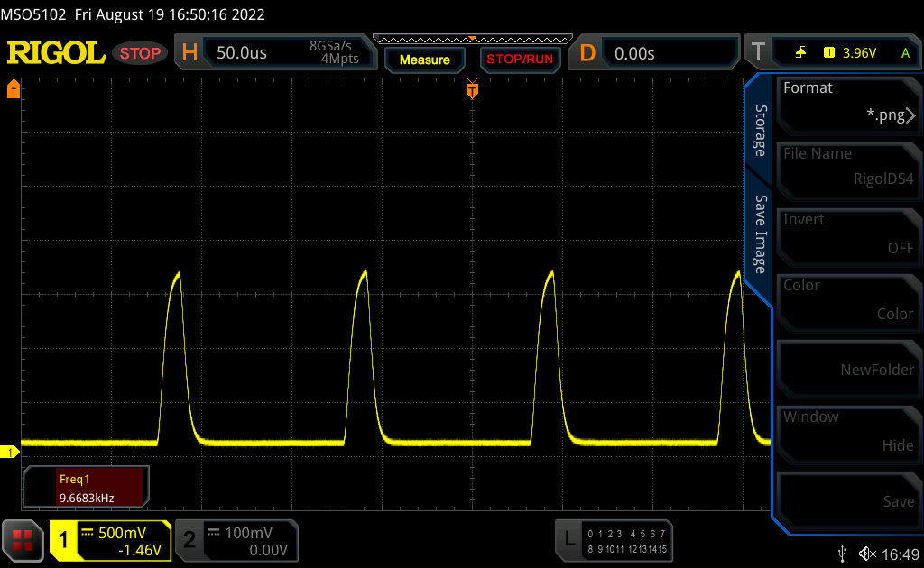Click the 4Mpts memory depth readout

pyautogui.click(x=339, y=59)
